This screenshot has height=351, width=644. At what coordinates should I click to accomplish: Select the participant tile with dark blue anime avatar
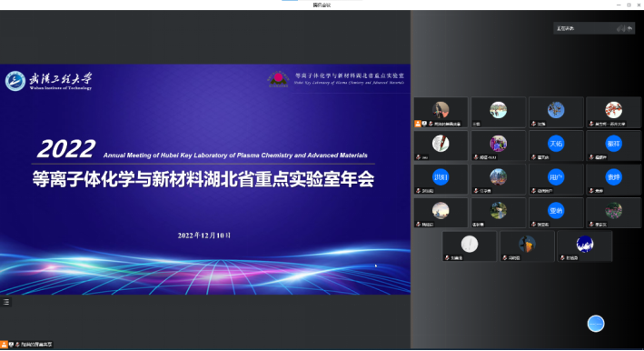pyautogui.click(x=585, y=246)
